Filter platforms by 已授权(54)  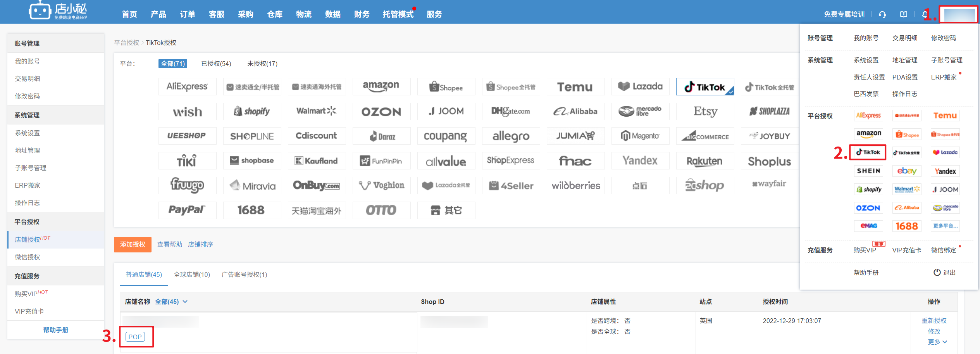(x=216, y=64)
